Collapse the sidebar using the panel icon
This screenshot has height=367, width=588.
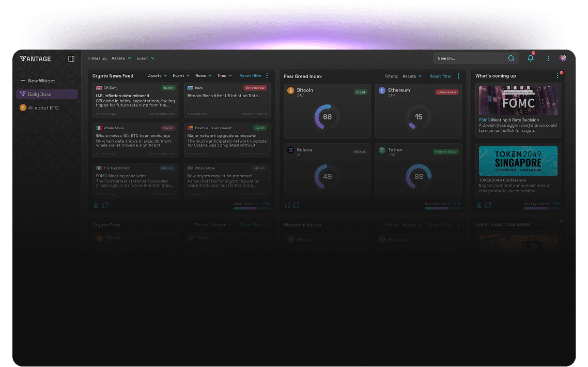(71, 58)
